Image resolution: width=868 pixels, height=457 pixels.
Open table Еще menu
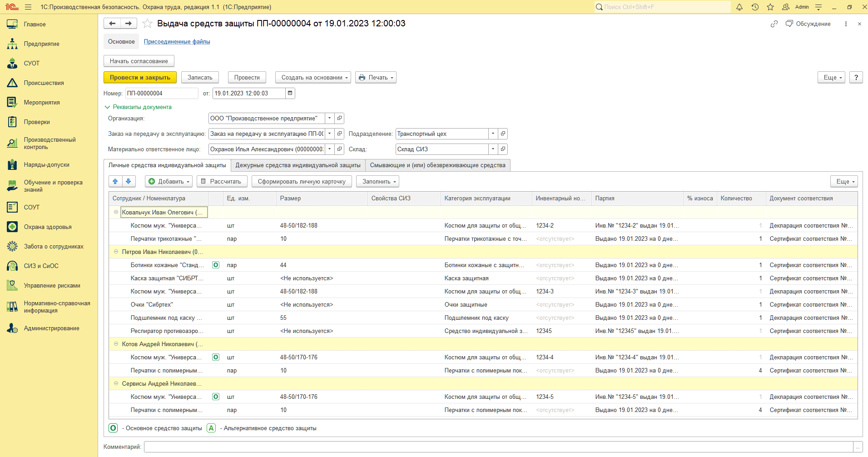(x=844, y=181)
